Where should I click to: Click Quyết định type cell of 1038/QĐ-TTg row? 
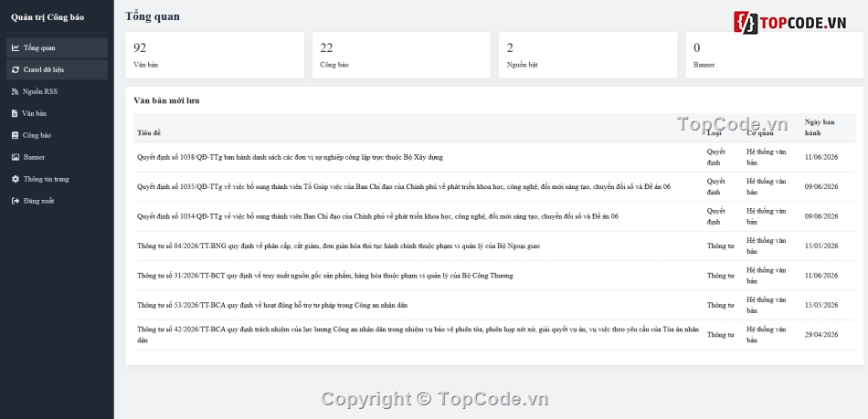pyautogui.click(x=716, y=157)
